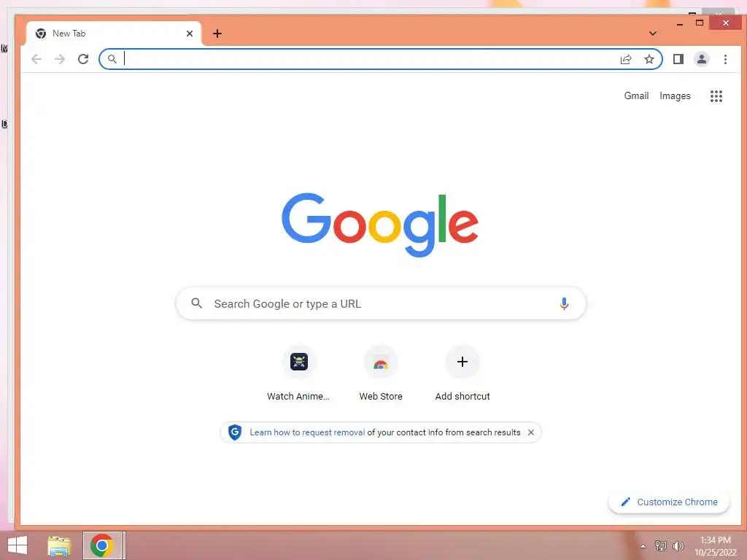Show hidden tray icons arrow
Image resolution: width=747 pixels, height=560 pixels.
click(x=643, y=546)
